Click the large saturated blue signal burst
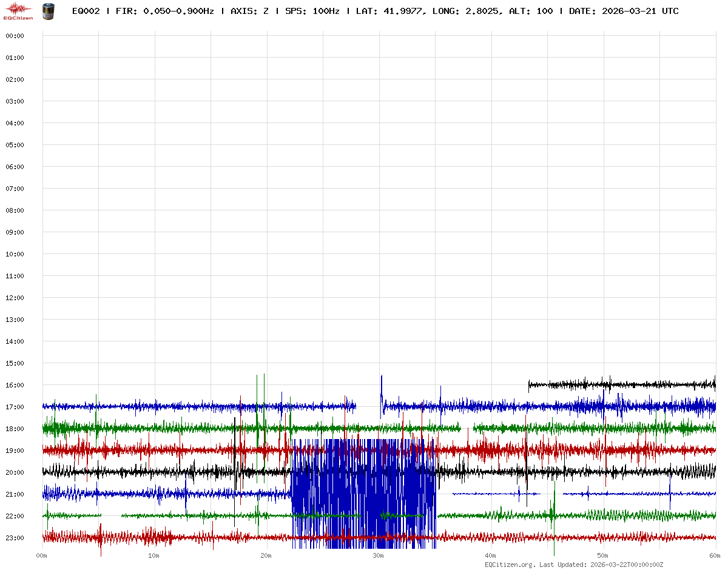Viewport: 728px width, 570px height. click(x=364, y=491)
